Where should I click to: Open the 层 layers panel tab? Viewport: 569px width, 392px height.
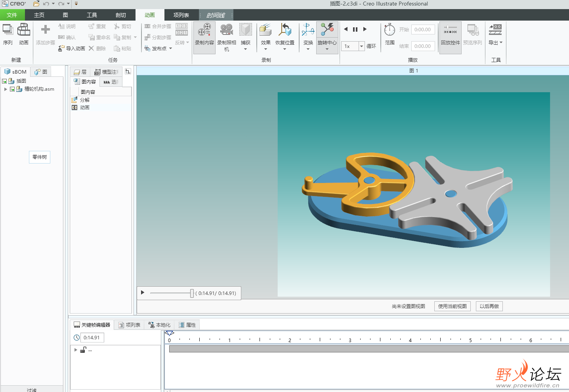80,72
